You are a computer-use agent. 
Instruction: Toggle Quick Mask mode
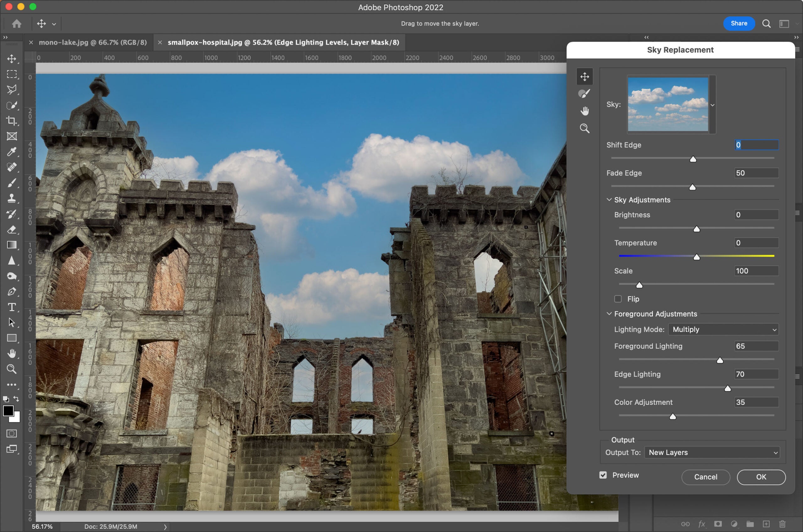pyautogui.click(x=12, y=434)
